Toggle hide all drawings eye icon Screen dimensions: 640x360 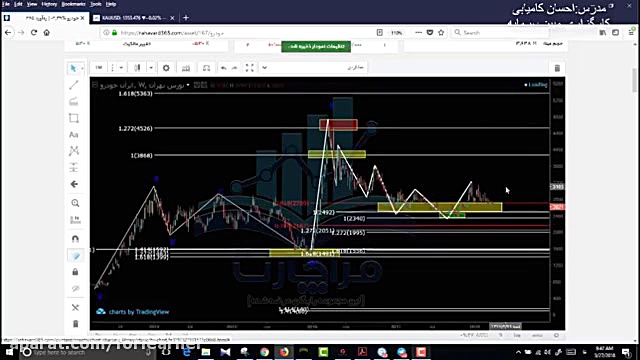click(x=75, y=289)
